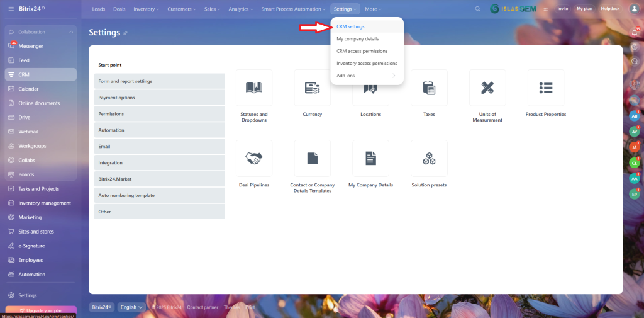The image size is (644, 318).
Task: Select CRM access permissions menu item
Action: 362,51
